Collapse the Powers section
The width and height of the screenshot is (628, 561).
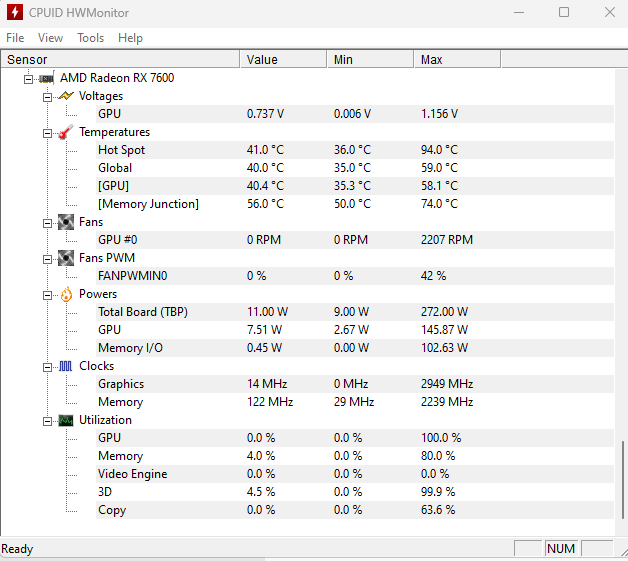coord(47,295)
